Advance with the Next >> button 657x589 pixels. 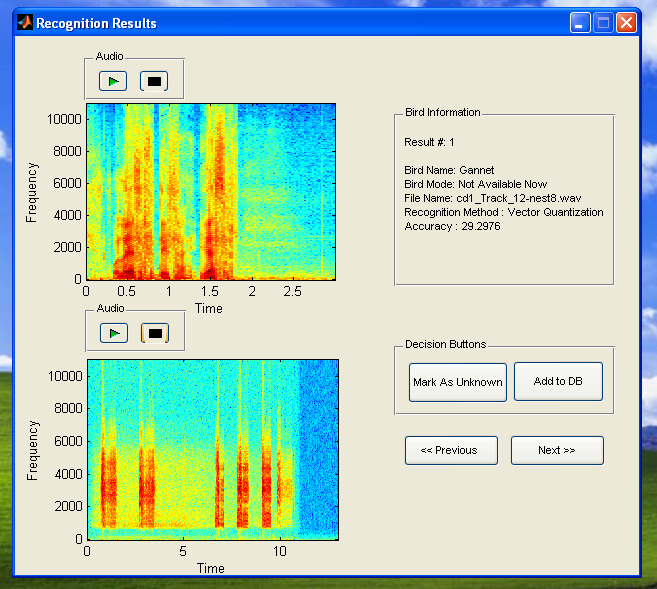pos(557,450)
